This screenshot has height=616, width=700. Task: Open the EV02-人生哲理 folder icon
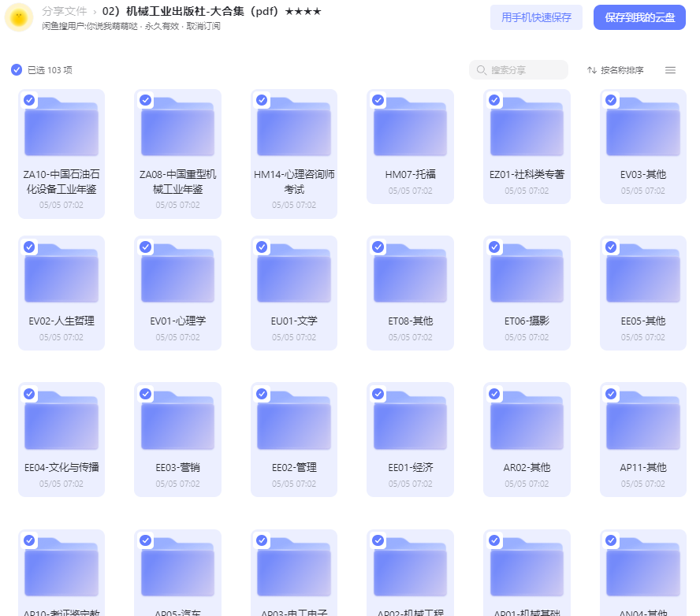(x=61, y=273)
